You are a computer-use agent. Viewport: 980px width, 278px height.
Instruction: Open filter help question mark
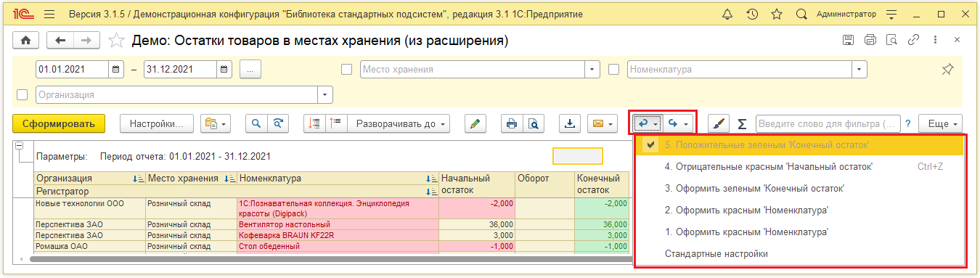pyautogui.click(x=907, y=124)
